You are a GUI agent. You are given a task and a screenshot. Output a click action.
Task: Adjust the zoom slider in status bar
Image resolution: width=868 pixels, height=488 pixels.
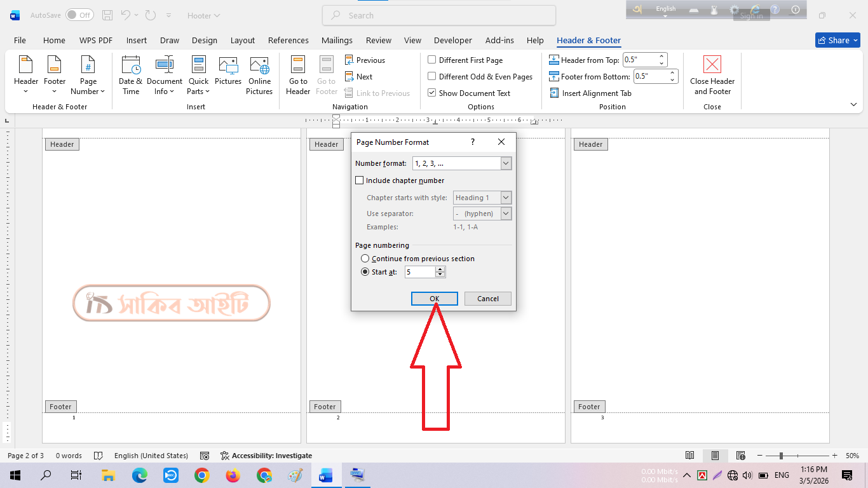point(781,456)
